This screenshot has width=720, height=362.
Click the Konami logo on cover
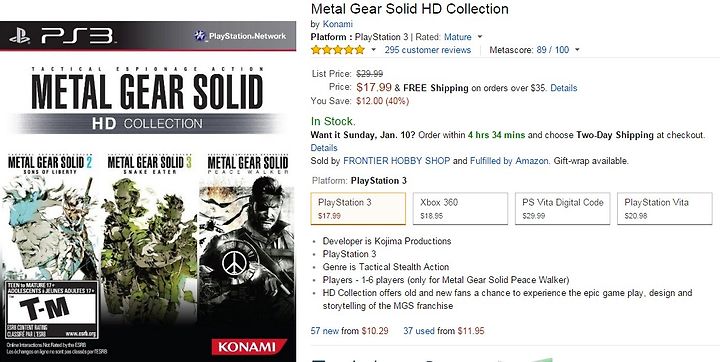coord(249,347)
